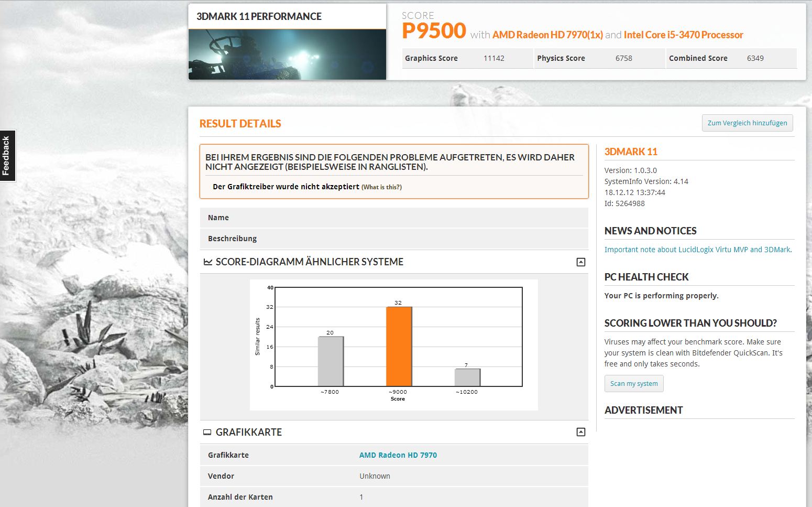The height and width of the screenshot is (507, 812).
Task: Collapse the Score-Diagramm section toggle icon
Action: 580,262
